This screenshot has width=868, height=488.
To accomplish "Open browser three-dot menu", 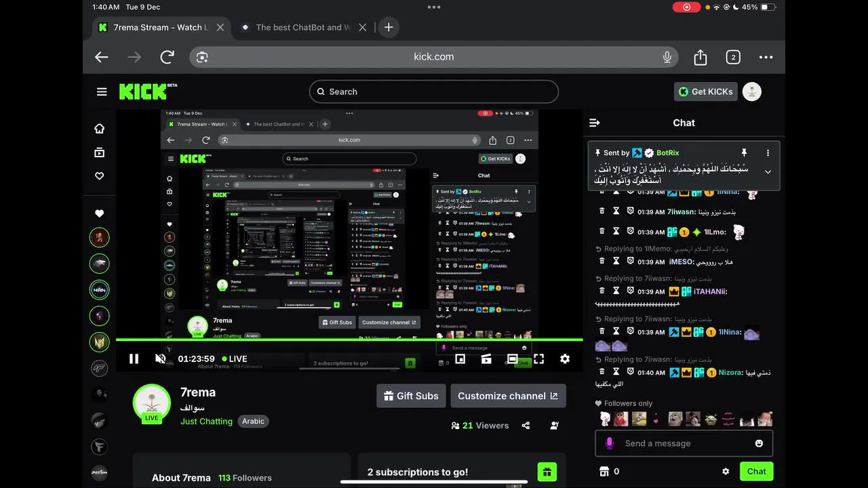I will tap(766, 57).
